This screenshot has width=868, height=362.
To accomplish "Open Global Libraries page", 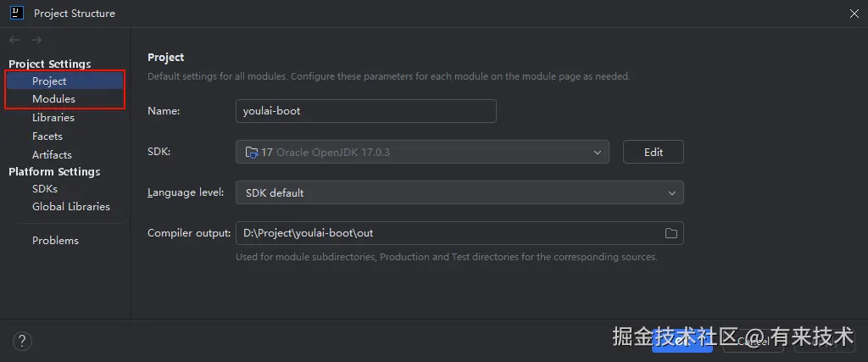I will pos(71,206).
